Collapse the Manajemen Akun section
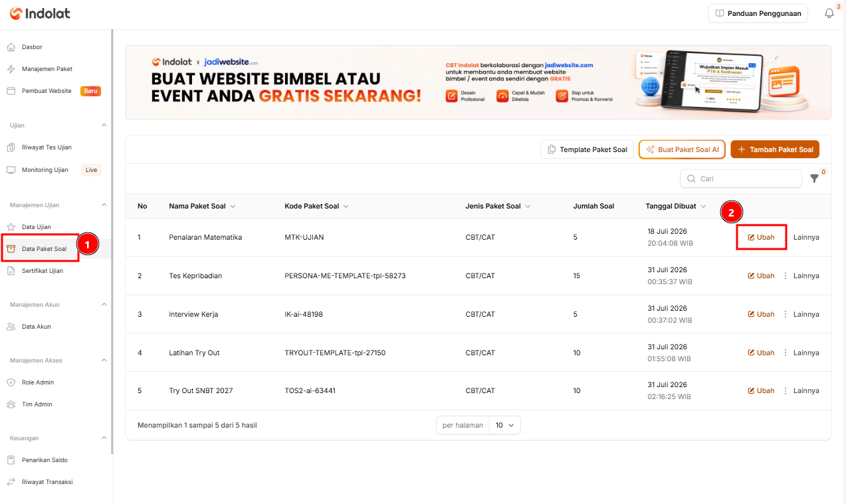The height and width of the screenshot is (504, 846). click(104, 304)
